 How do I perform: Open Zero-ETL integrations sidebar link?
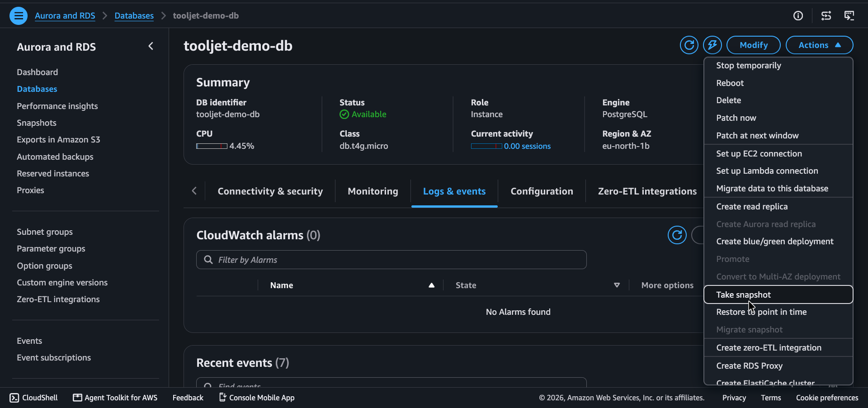coord(58,299)
